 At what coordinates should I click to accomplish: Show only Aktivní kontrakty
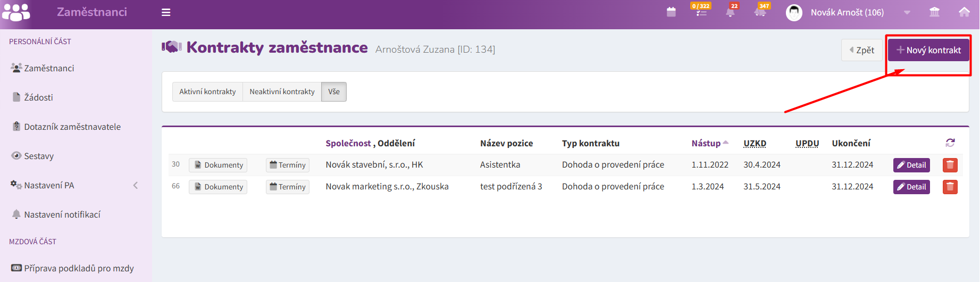coord(207,92)
